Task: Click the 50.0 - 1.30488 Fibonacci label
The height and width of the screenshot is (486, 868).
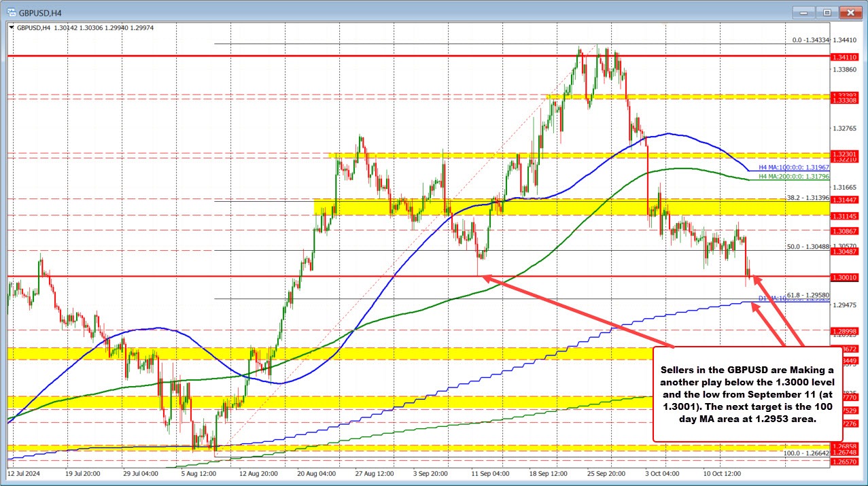Action: point(809,245)
